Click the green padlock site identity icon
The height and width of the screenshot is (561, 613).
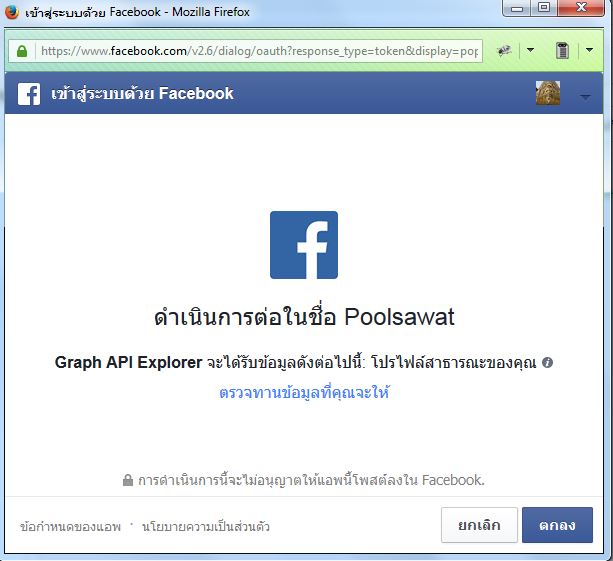(x=22, y=51)
